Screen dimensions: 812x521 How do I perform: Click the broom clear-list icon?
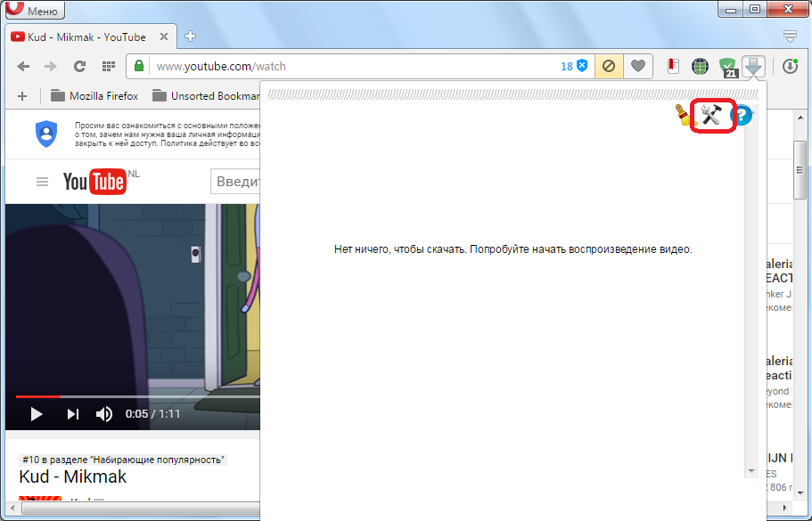click(x=685, y=114)
